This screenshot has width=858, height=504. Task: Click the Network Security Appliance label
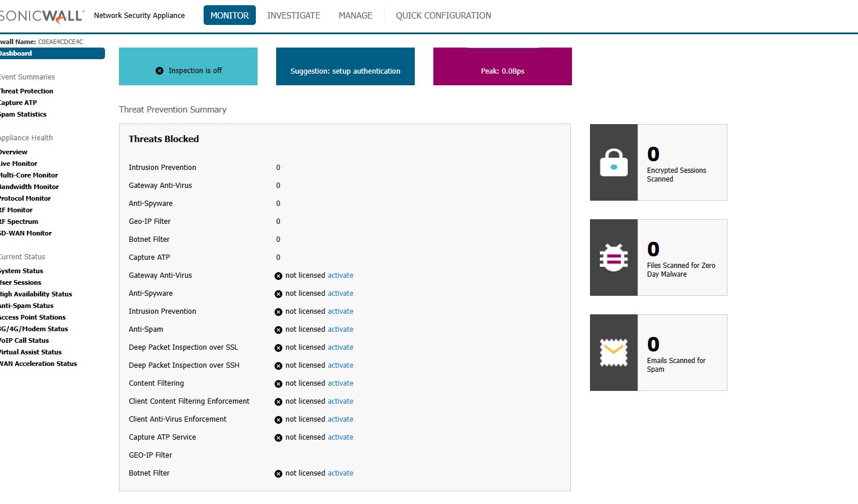tap(139, 16)
